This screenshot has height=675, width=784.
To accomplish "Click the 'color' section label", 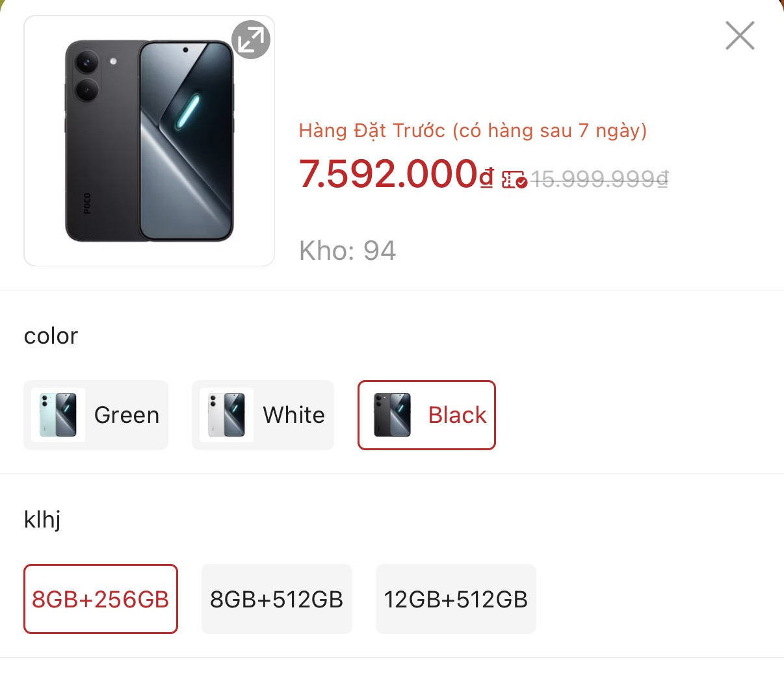I will pyautogui.click(x=51, y=335).
